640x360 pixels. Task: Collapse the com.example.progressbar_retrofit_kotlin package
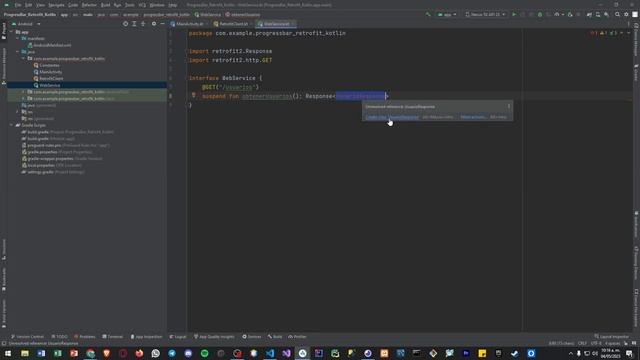point(23,58)
